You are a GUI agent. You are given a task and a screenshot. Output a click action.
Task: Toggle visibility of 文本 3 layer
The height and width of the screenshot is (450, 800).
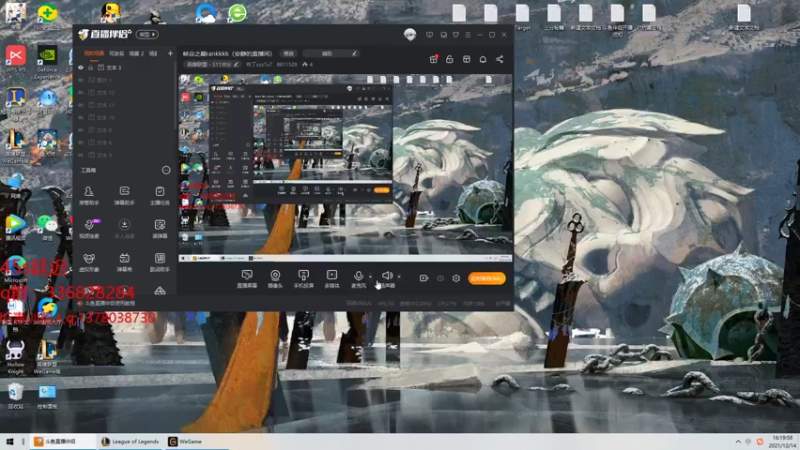click(81, 67)
